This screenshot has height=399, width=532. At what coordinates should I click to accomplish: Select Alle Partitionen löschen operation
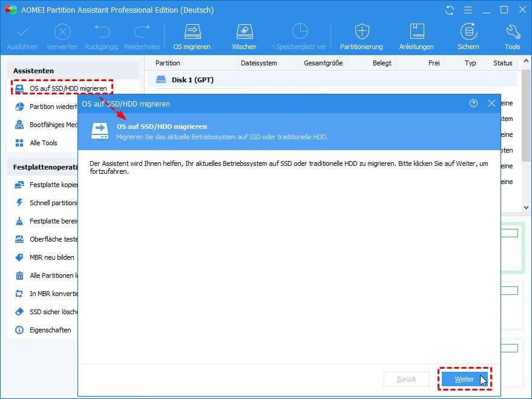(x=46, y=275)
